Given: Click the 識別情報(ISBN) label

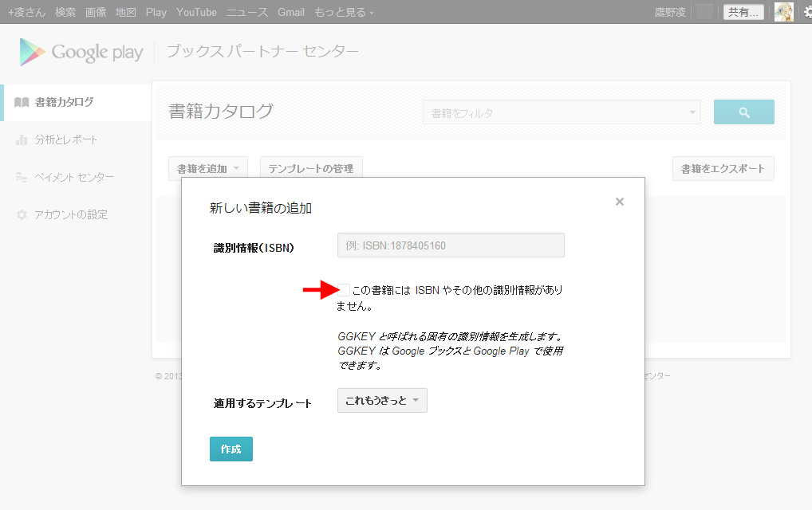Looking at the screenshot, I should click(254, 248).
